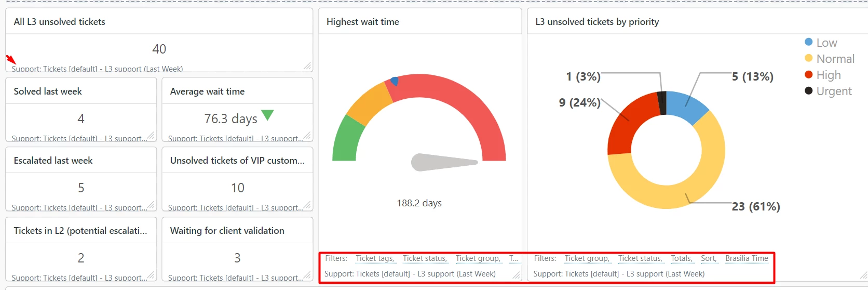
Task: Click the 23 (61%) data label
Action: click(x=756, y=207)
